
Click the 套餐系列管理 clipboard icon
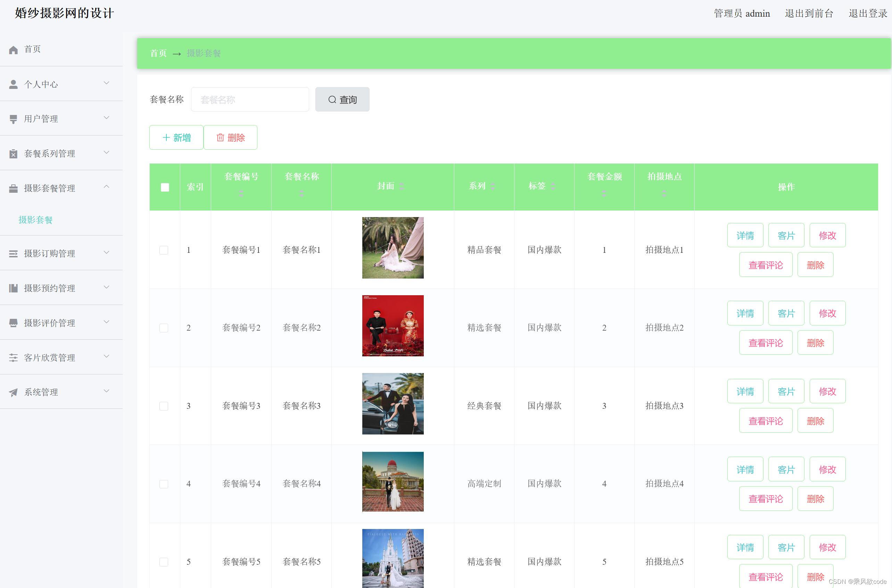(14, 154)
